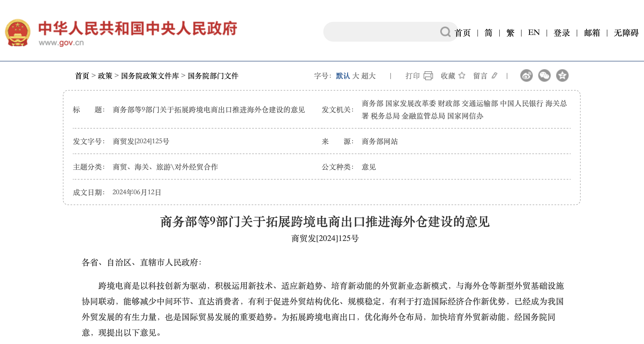Click the pencil icon beside 留言

(x=495, y=75)
